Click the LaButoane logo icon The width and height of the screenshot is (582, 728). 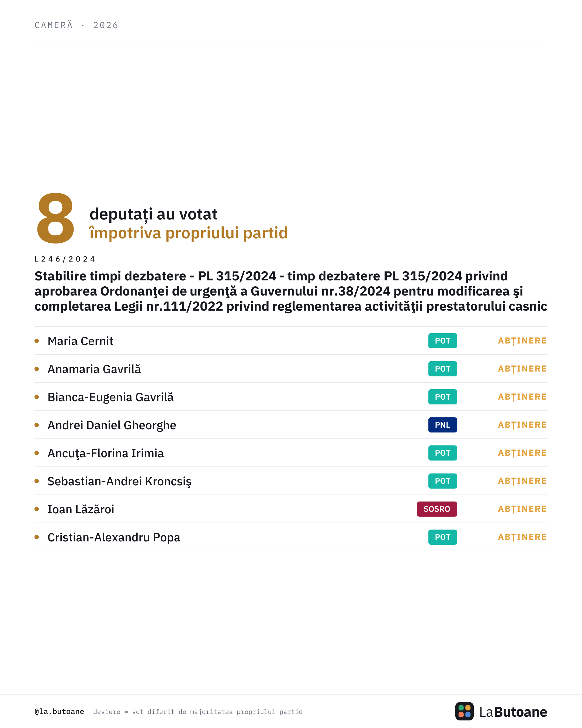464,711
